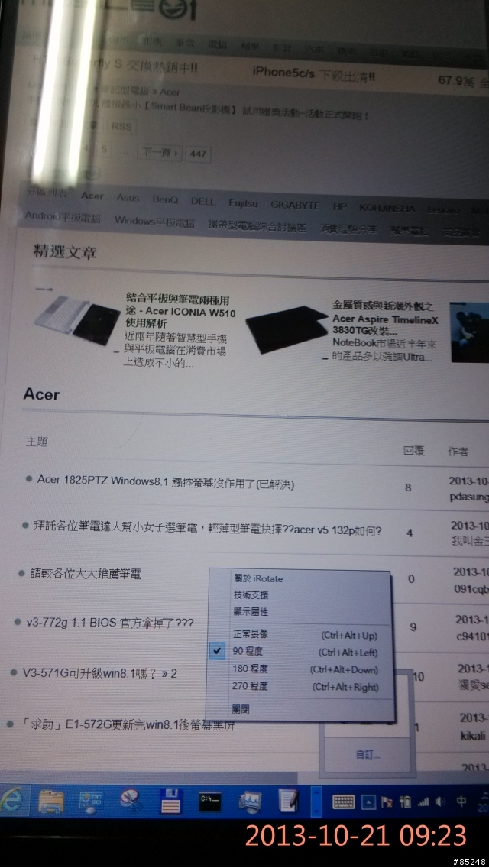This screenshot has width=489, height=868.
Task: Open Windows平板電腦 forum category
Action: [154, 221]
